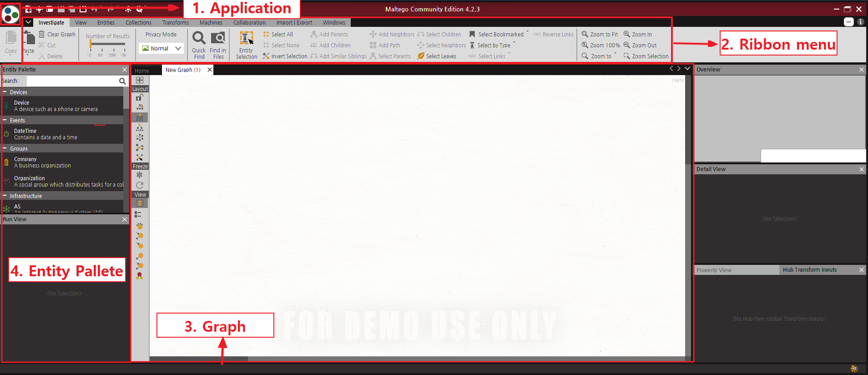Click Zoom 100% icon
The height and width of the screenshot is (375, 868).
[585, 45]
